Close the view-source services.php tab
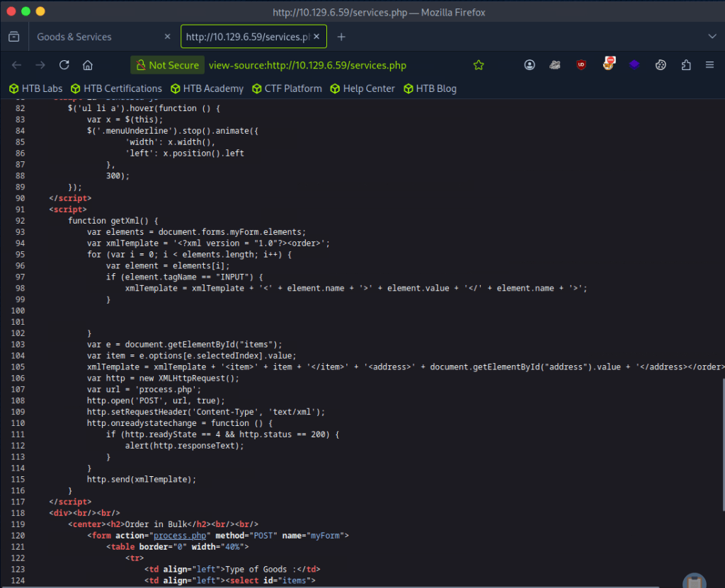The image size is (725, 588). click(316, 37)
